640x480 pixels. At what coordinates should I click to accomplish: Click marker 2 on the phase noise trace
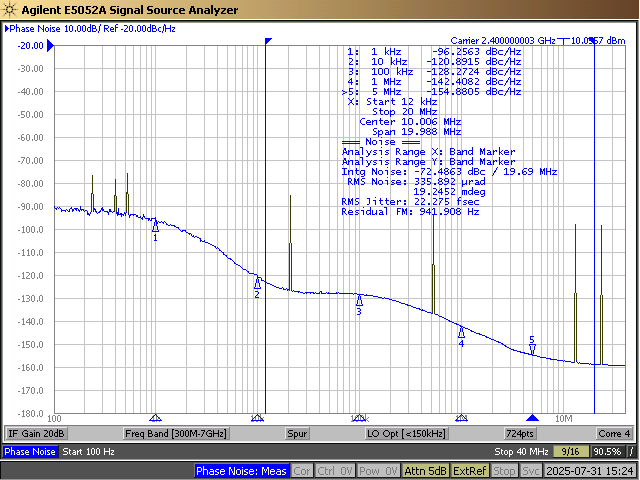(x=257, y=283)
